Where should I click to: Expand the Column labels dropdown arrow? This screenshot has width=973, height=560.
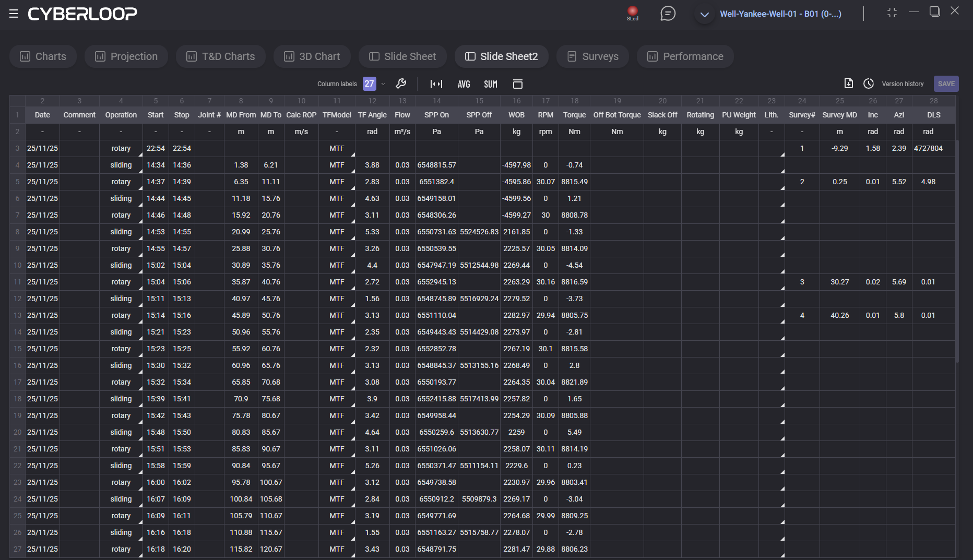point(384,84)
